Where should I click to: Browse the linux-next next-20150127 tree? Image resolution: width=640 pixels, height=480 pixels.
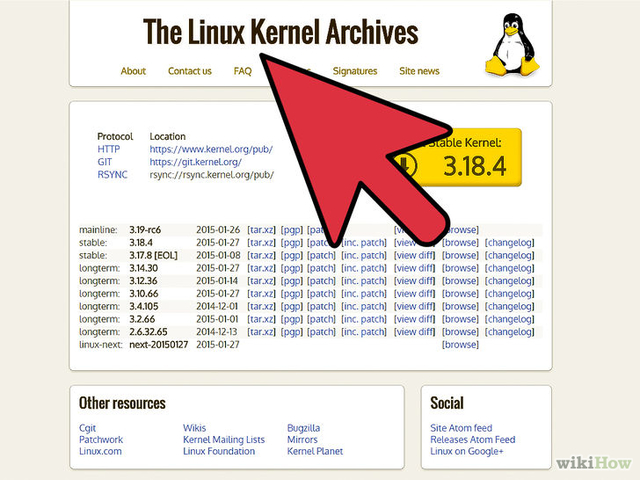coord(460,344)
